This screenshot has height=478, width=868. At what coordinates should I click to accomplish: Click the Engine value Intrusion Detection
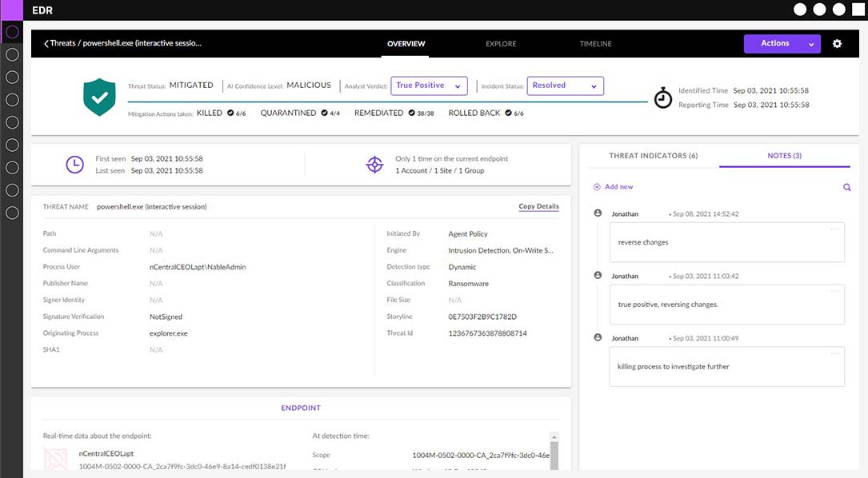pyautogui.click(x=501, y=251)
